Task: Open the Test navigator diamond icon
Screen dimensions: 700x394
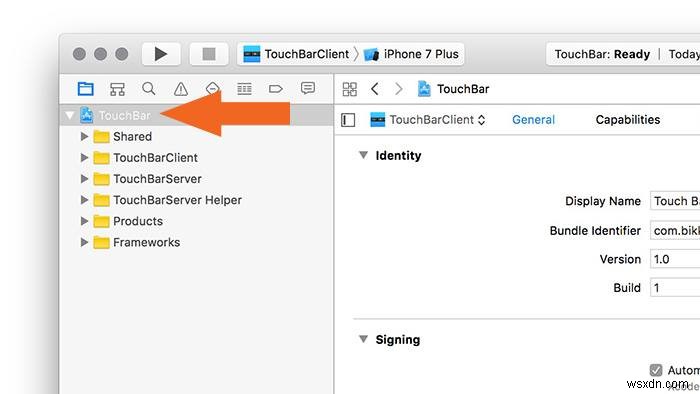Action: [212, 88]
